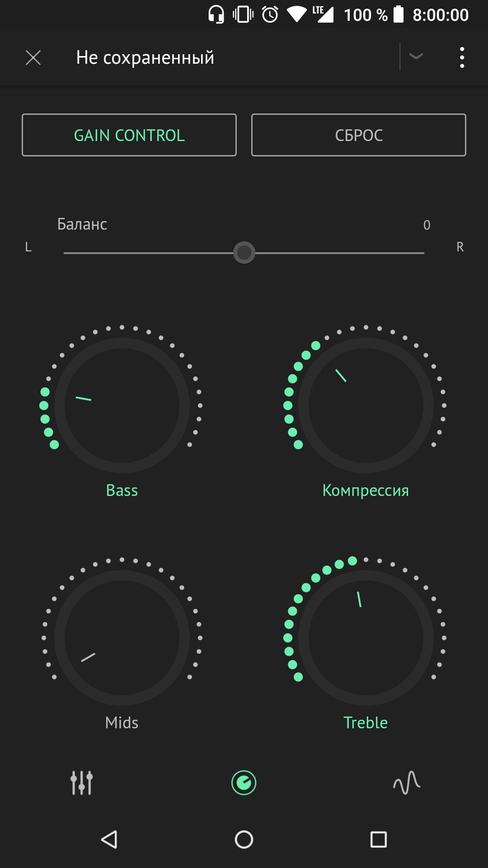488x868 pixels.
Task: Tap the СБРОС reset button
Action: (359, 135)
